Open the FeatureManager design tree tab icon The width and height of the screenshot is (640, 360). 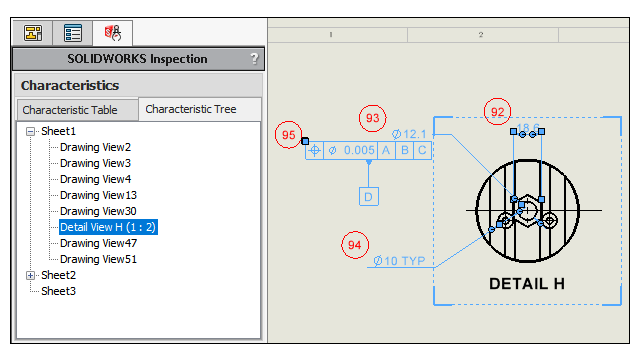[33, 33]
